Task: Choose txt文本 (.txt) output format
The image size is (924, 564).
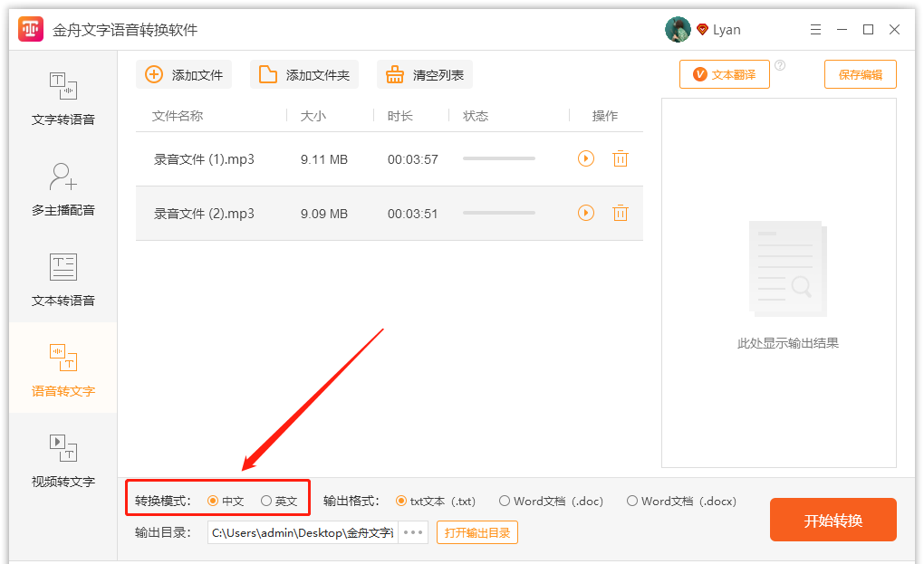Action: coord(401,501)
